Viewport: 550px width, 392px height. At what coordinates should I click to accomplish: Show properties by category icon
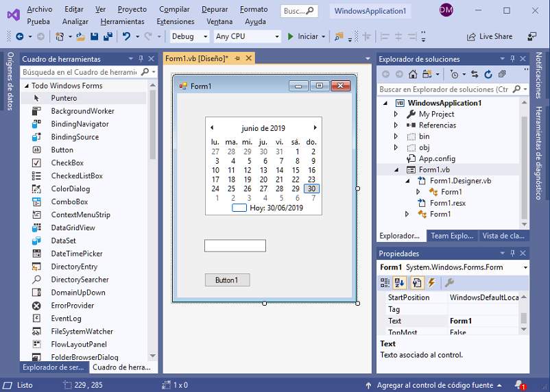(385, 282)
